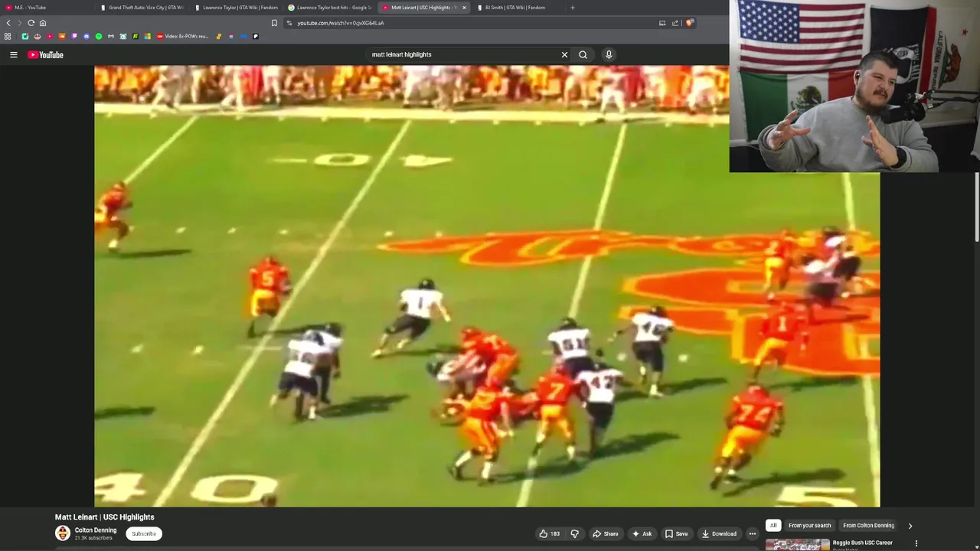Save the video to a playlist
980x551 pixels.
pyautogui.click(x=676, y=534)
